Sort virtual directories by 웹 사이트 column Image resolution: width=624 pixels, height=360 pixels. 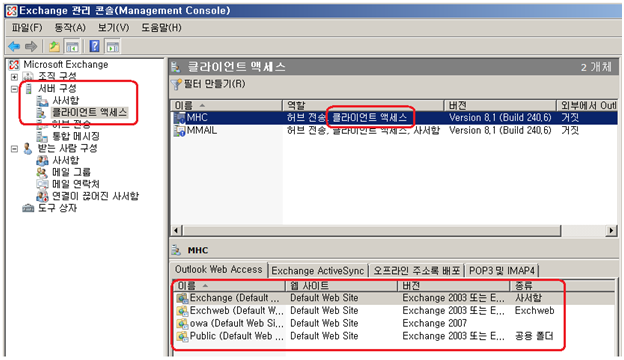pyautogui.click(x=341, y=286)
